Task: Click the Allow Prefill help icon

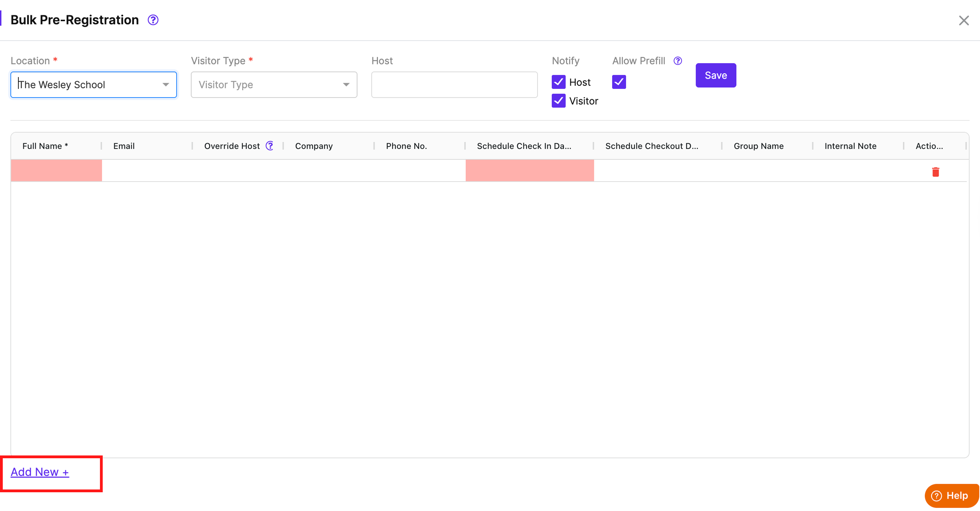Action: tap(677, 61)
